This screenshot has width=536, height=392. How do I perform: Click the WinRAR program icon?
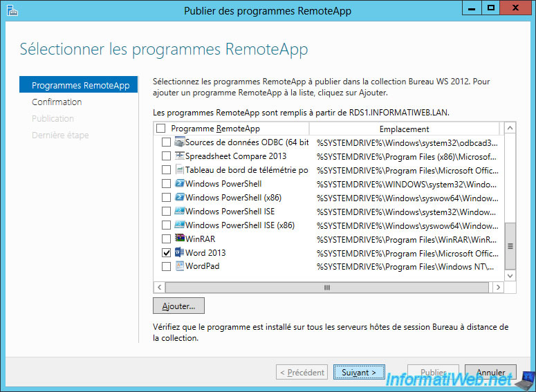point(180,239)
